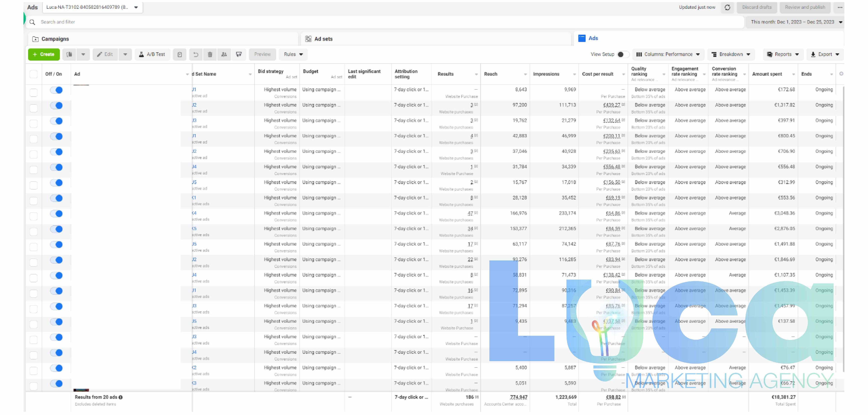The height and width of the screenshot is (415, 868).
Task: Select the checkbox for the €397.91 row
Action: pos(34,124)
